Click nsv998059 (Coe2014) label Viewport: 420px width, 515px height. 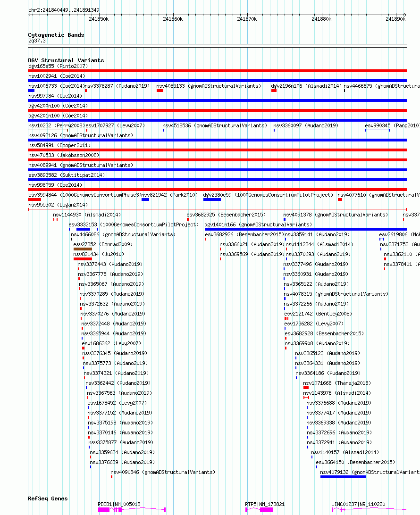[55, 184]
